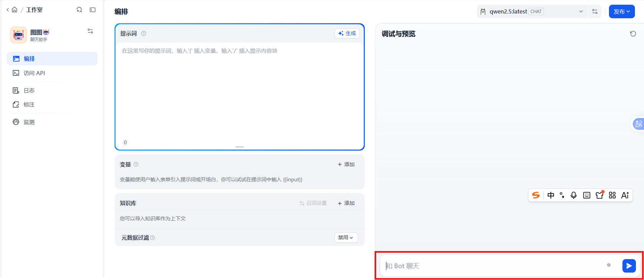
Task: Open model parameter settings icon next to model
Action: 595,11
